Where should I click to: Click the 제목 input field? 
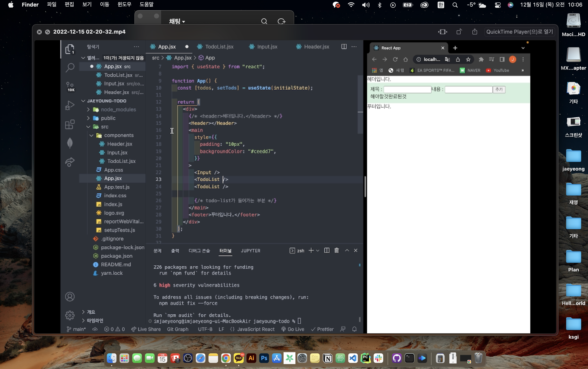[407, 89]
